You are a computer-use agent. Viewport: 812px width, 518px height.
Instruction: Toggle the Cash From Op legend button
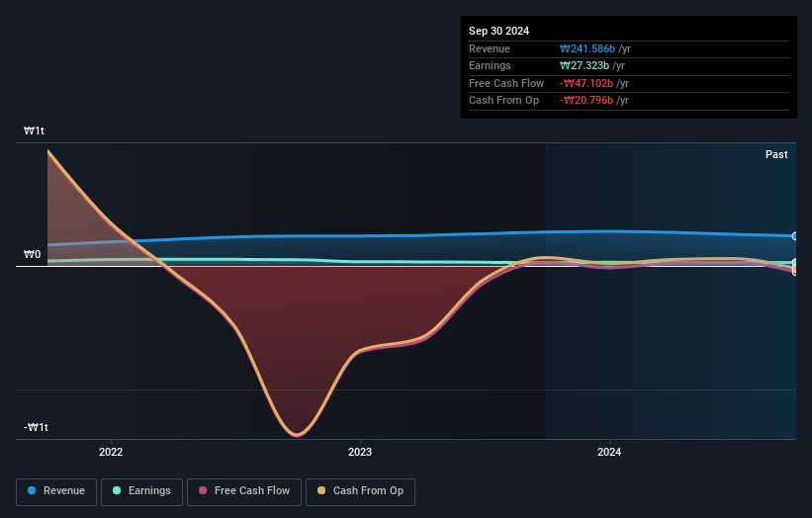360,491
